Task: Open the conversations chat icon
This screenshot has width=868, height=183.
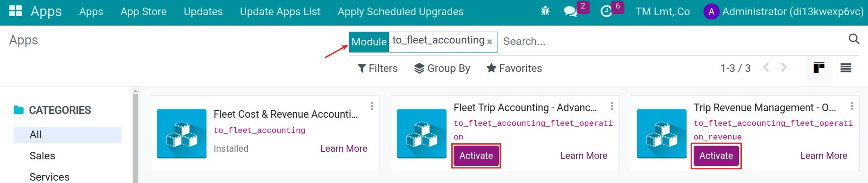Action: click(571, 11)
